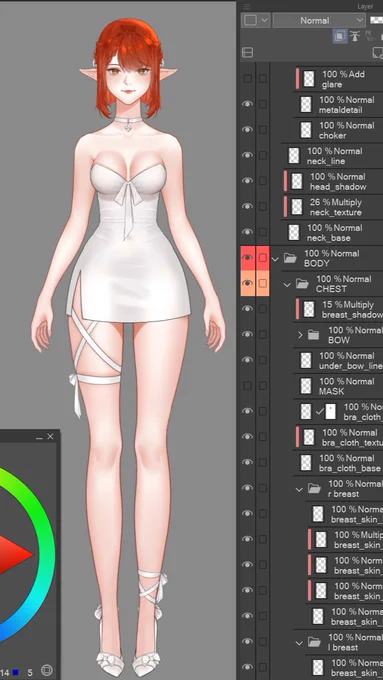Toggle the lock box on the CHEST row
This screenshot has height=680, width=383.
[x=263, y=283]
